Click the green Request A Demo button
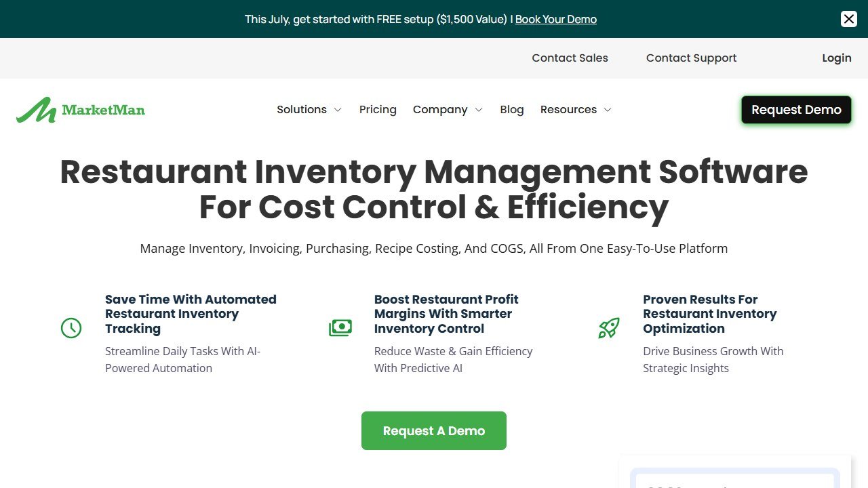The width and height of the screenshot is (868, 488). 434,430
